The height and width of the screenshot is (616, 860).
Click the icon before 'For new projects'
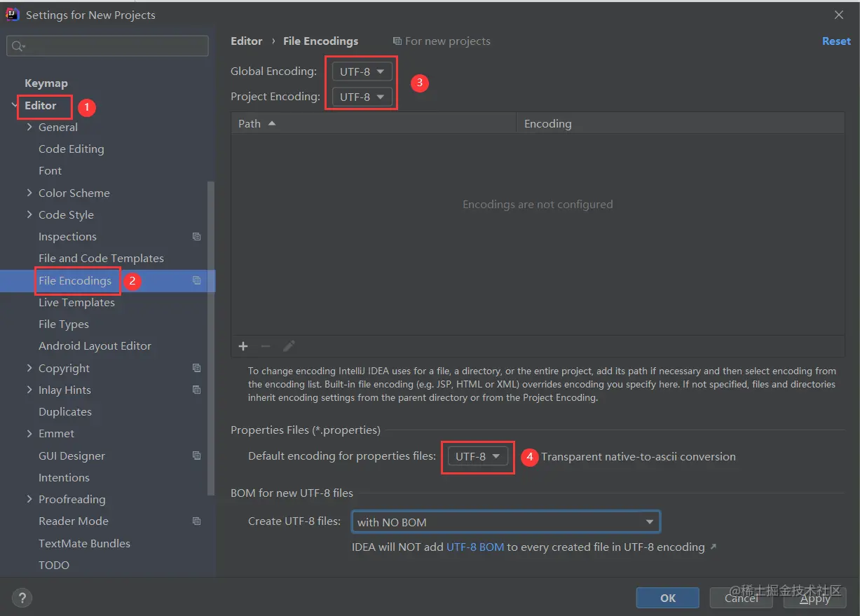click(397, 41)
